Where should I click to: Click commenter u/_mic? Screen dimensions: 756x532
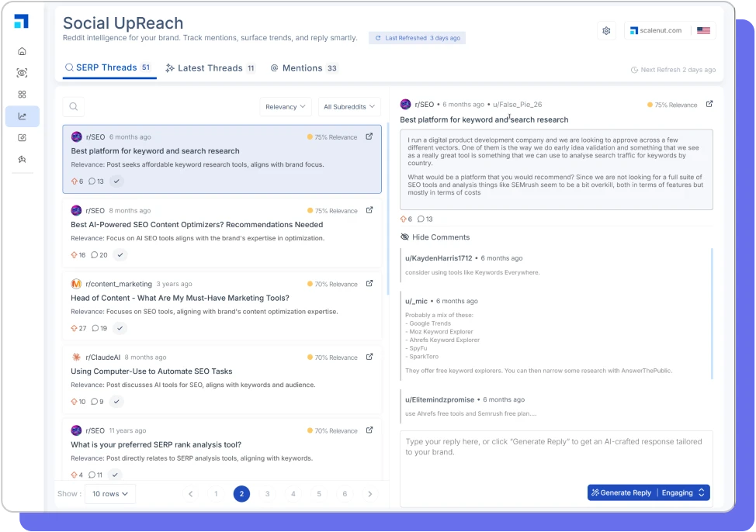[416, 301]
